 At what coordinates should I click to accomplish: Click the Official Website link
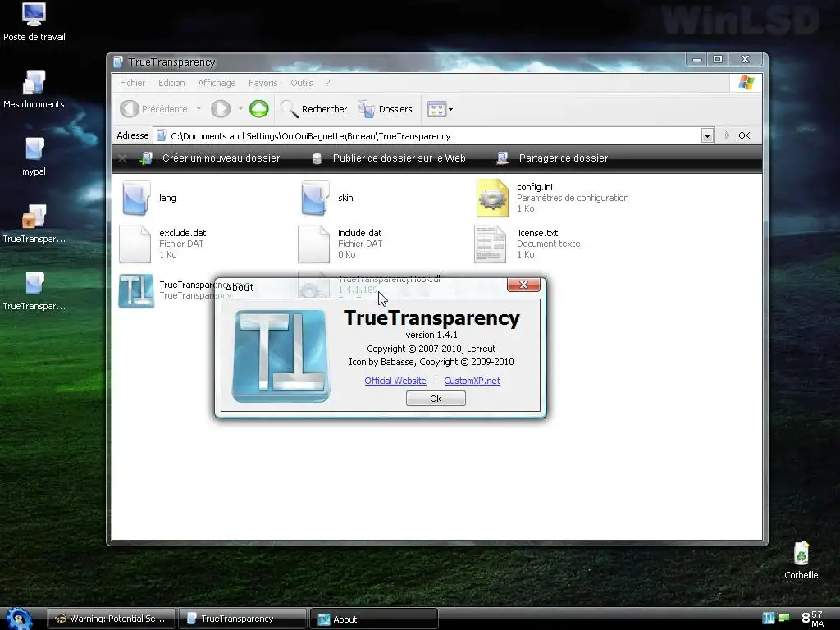[395, 381]
